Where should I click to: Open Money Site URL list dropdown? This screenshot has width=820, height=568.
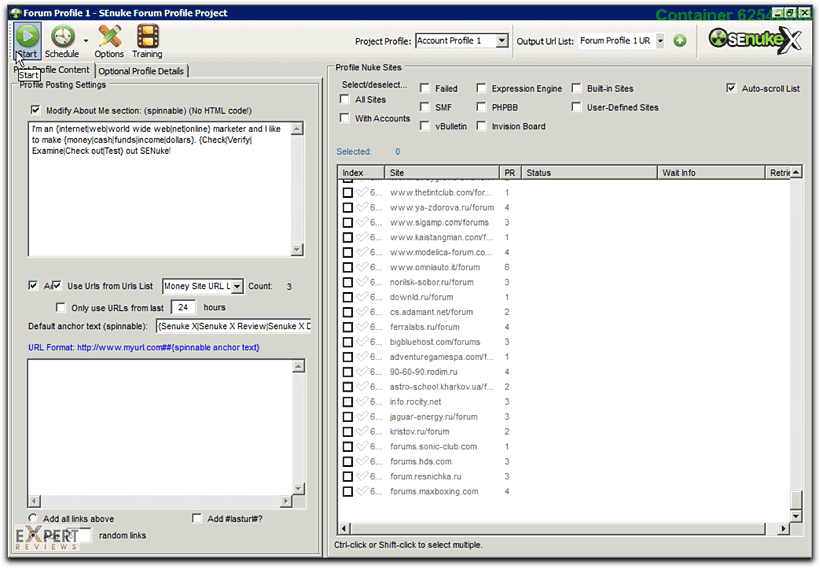point(237,286)
